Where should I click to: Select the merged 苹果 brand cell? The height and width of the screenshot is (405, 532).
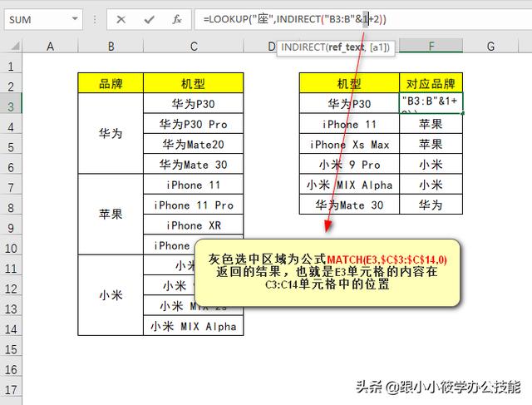111,215
